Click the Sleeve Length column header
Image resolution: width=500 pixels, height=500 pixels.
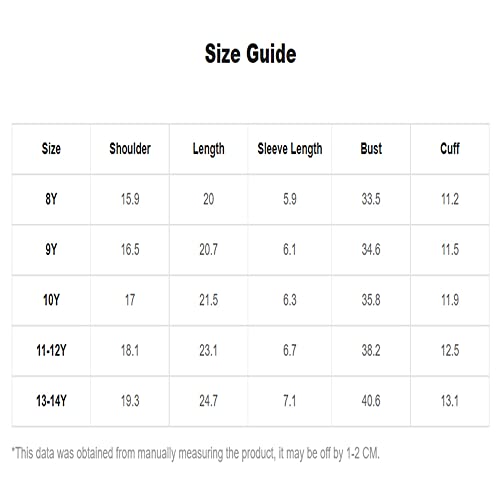coord(290,149)
